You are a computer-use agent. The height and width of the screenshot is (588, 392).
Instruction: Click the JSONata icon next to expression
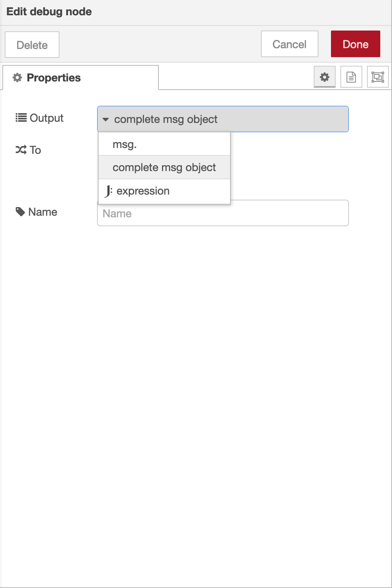point(108,191)
